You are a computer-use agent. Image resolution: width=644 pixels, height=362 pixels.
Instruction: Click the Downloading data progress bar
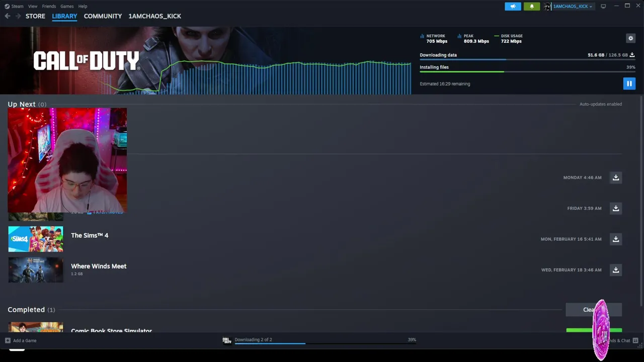[x=527, y=60]
